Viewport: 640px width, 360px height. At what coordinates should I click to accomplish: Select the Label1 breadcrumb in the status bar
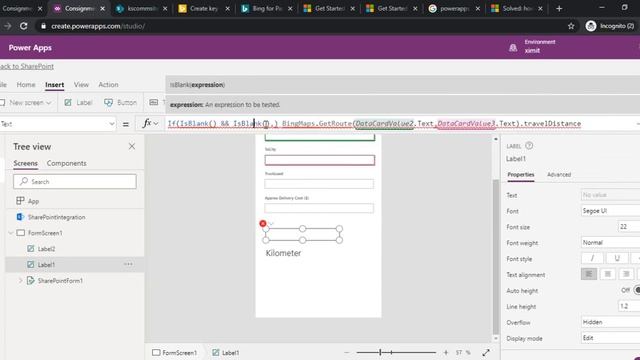226,353
